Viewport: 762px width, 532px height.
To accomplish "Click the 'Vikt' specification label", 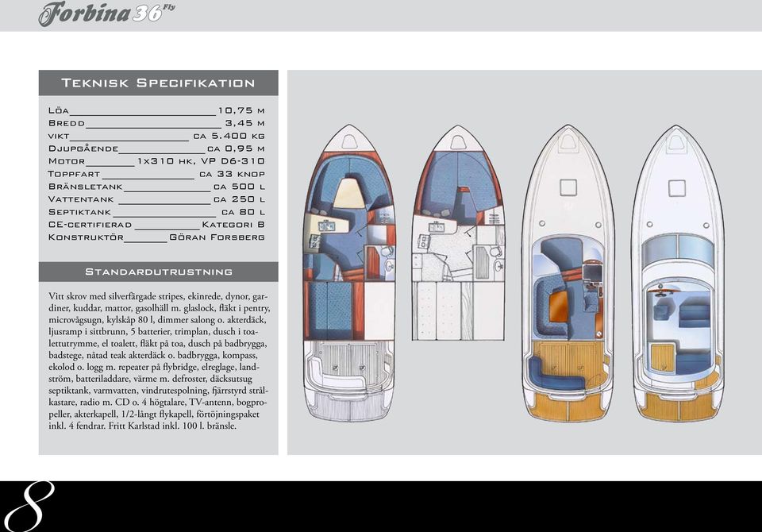I will point(59,136).
